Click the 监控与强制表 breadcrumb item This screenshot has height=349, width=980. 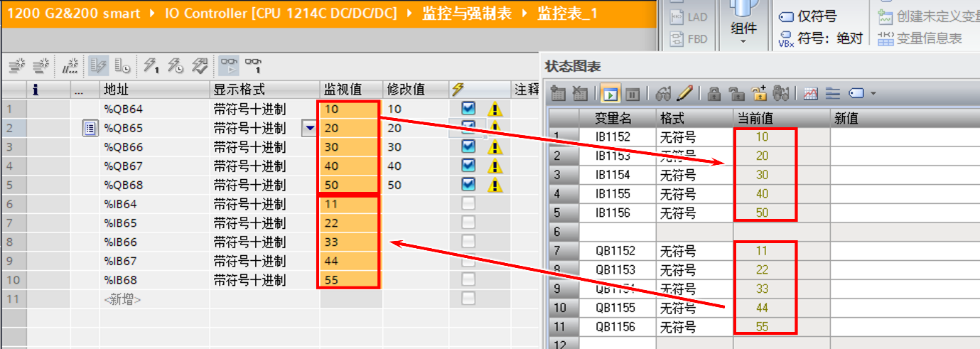467,13
